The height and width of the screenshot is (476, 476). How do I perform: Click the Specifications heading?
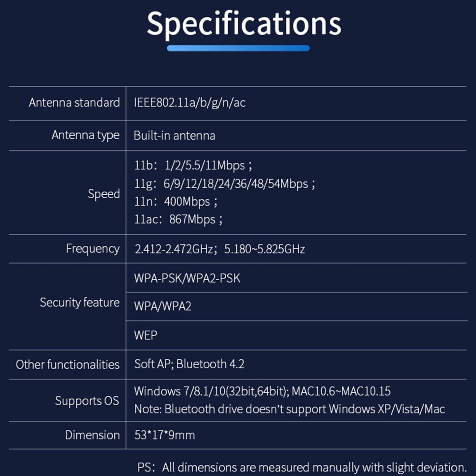click(x=244, y=24)
